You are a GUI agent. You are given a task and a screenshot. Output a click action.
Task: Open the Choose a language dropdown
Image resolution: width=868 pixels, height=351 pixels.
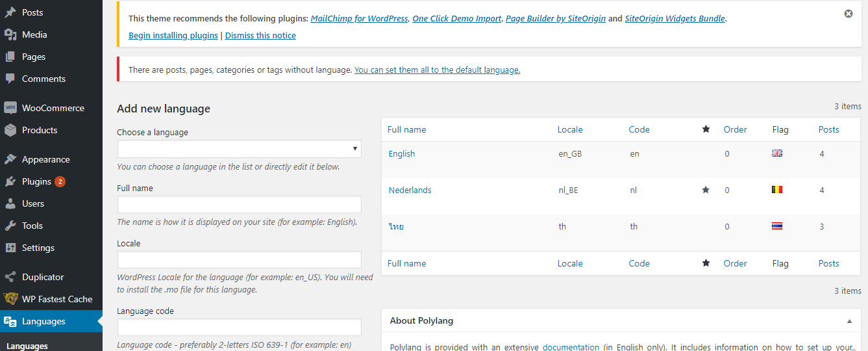click(x=239, y=149)
